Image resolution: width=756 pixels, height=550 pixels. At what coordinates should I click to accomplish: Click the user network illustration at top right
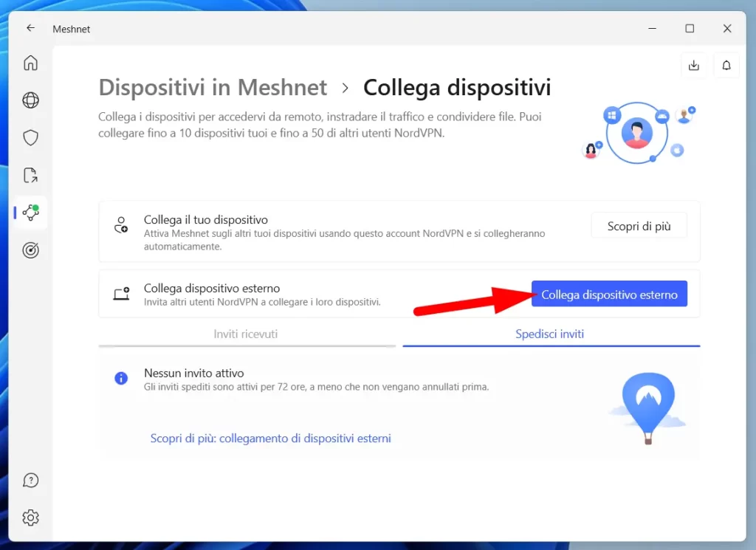pyautogui.click(x=639, y=133)
